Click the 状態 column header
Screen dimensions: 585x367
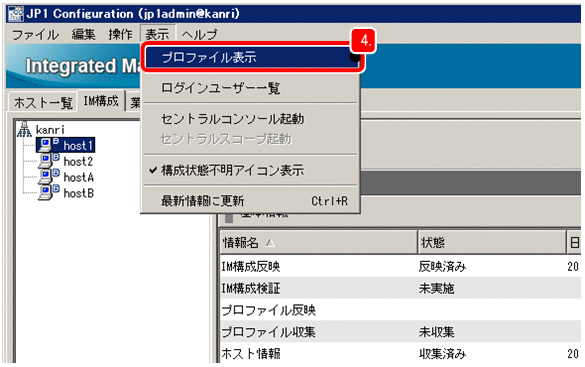(492, 243)
